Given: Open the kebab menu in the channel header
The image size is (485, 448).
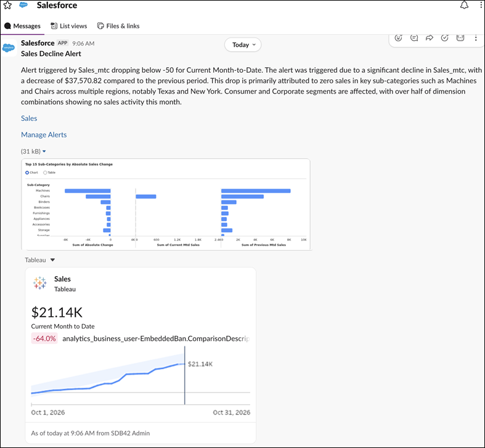Looking at the screenshot, I should pyautogui.click(x=481, y=5).
